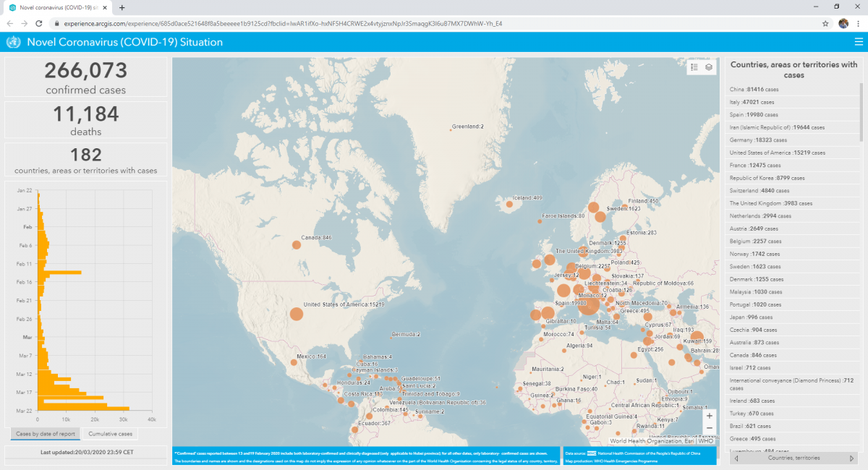Click the Chrome profile avatar icon

tap(843, 23)
